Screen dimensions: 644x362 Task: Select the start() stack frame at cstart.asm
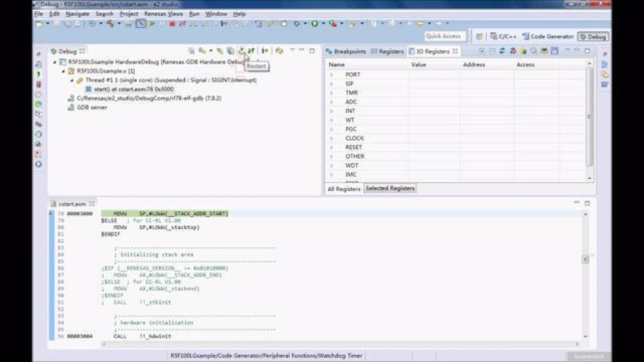point(134,88)
